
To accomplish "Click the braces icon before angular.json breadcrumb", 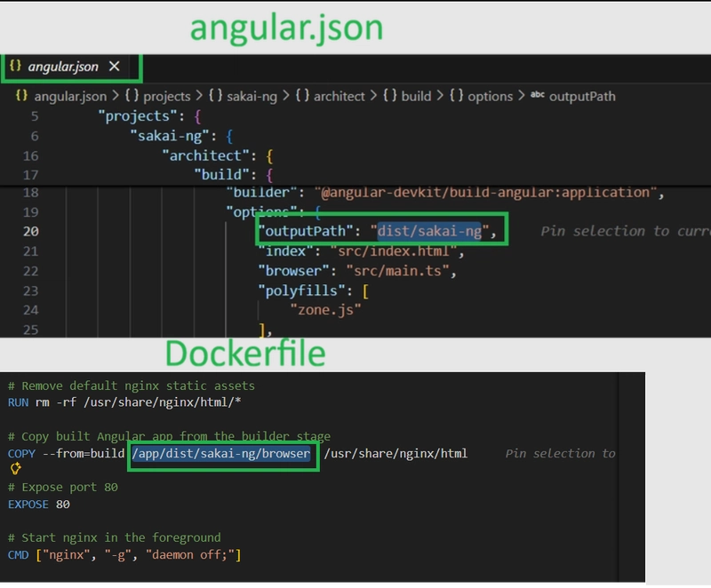I will (x=21, y=96).
